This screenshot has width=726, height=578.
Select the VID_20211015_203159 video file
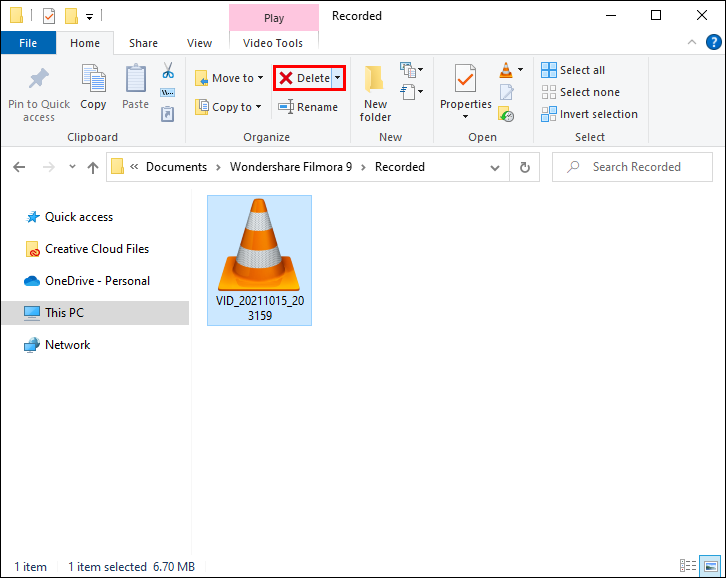[259, 260]
